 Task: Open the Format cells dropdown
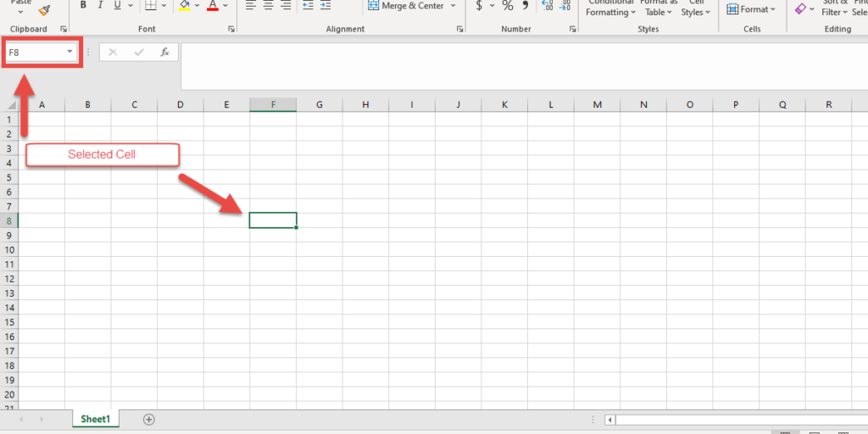tap(751, 8)
